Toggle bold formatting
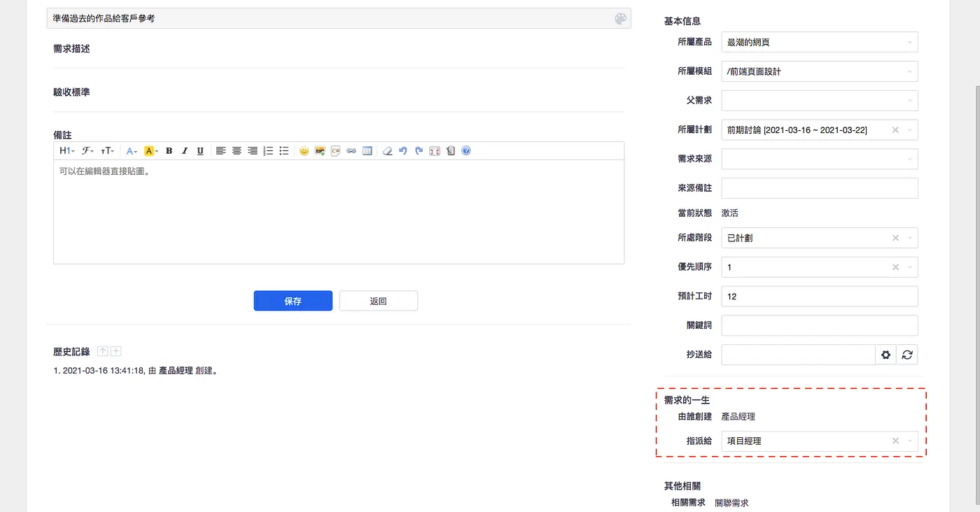The height and width of the screenshot is (512, 980). point(169,150)
